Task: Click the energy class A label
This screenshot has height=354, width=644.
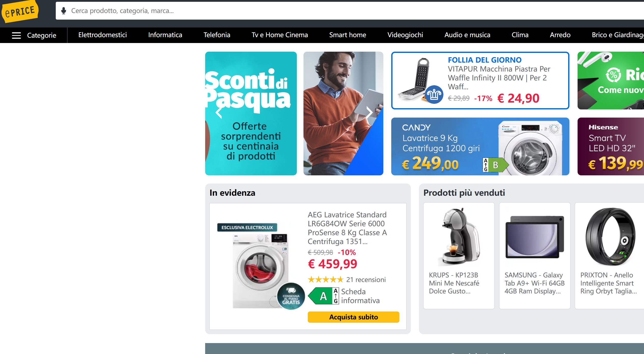Action: (323, 296)
